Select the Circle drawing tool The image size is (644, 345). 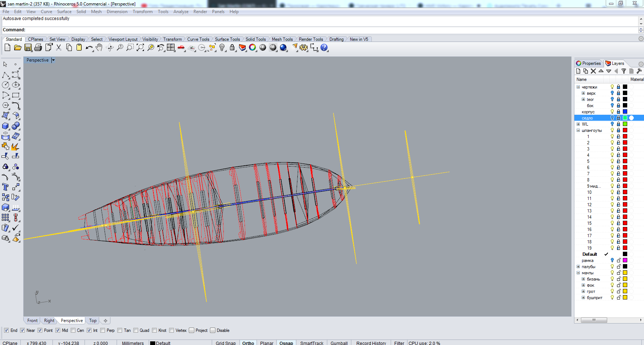pos(5,85)
